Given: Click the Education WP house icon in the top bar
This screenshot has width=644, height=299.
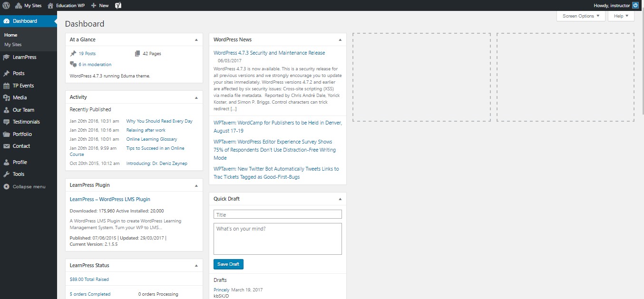Looking at the screenshot, I should [50, 5].
